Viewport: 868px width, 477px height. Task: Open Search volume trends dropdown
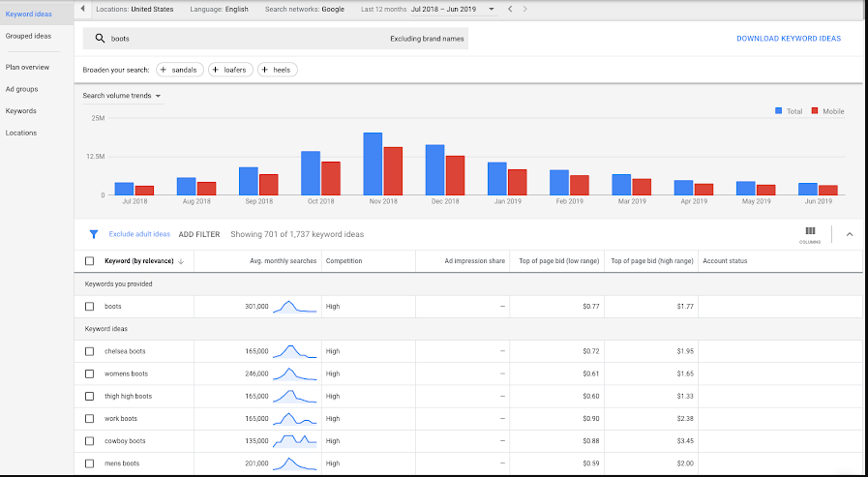pos(122,96)
